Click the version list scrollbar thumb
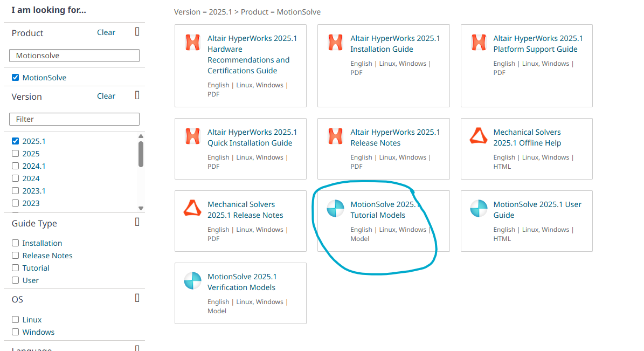 141,154
